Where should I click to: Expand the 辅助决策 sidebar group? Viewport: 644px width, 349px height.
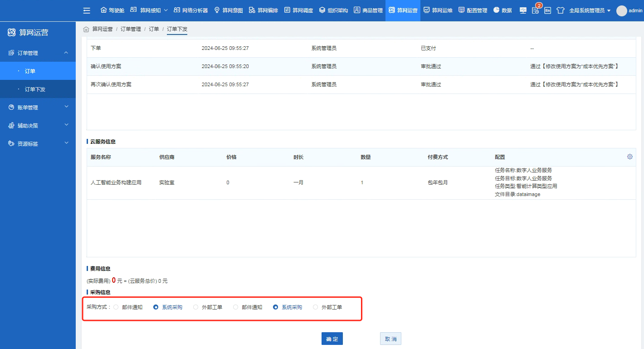click(38, 126)
